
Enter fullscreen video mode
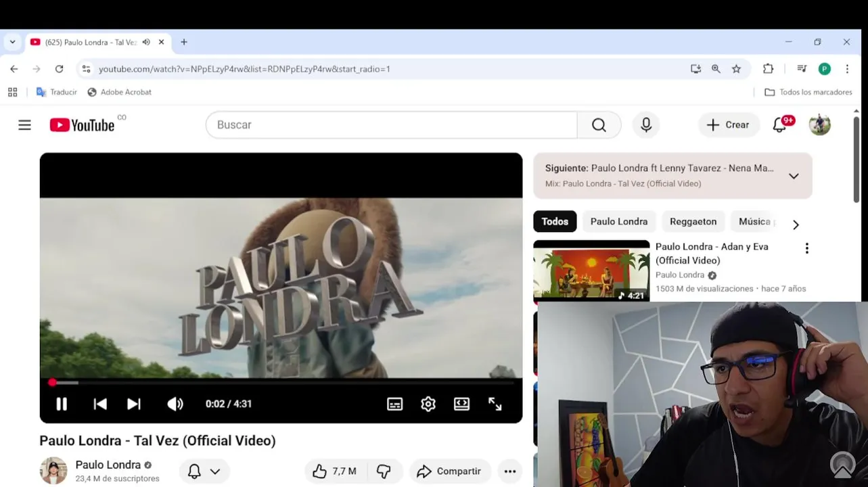click(495, 404)
